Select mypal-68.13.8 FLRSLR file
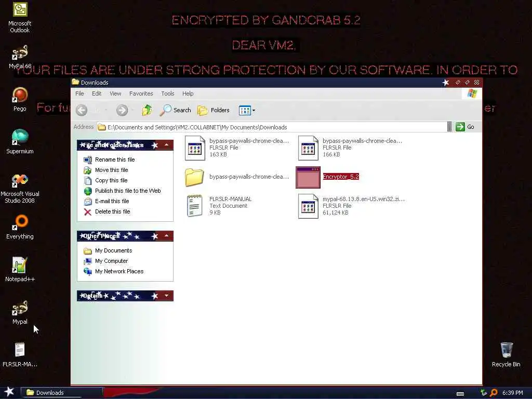532x399 pixels. [352, 206]
